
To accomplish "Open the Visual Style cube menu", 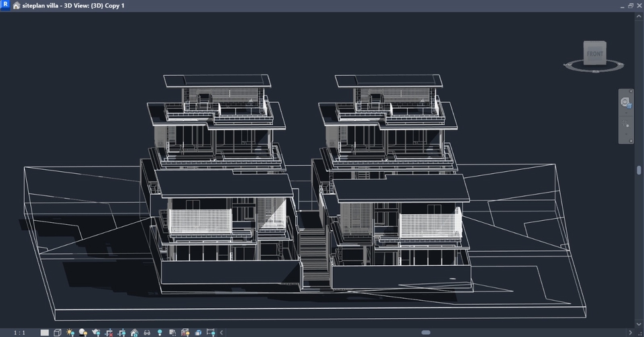I will [58, 332].
